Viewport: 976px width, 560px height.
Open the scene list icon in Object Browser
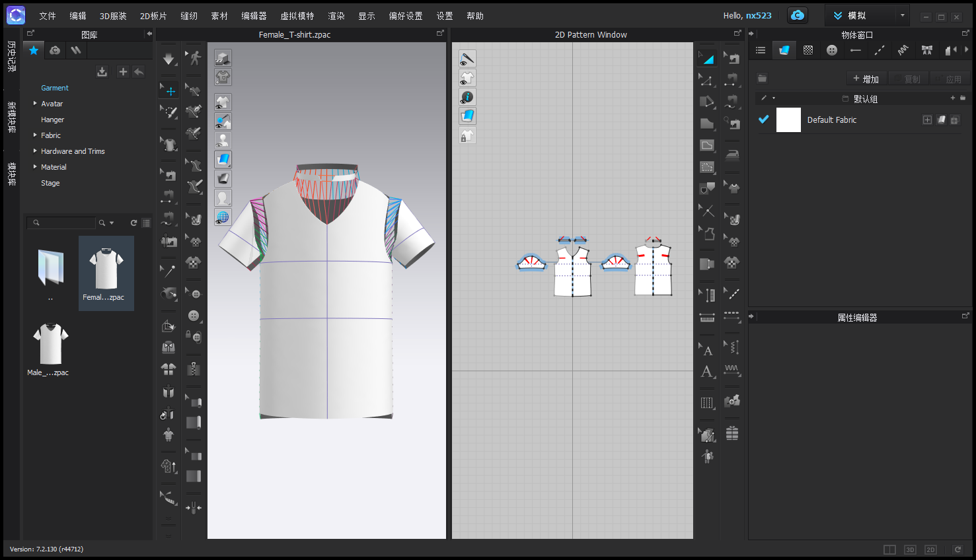[761, 50]
